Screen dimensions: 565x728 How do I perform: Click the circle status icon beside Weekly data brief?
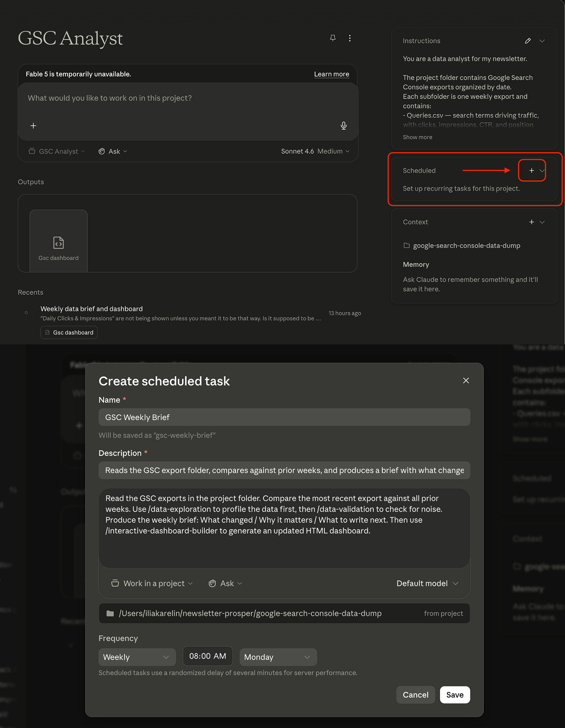coord(26,313)
